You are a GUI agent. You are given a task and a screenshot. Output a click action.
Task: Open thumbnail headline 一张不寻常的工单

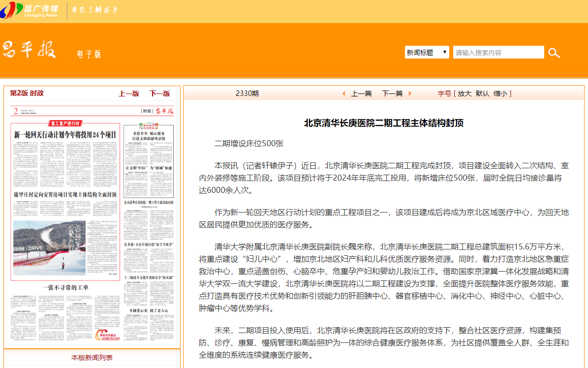click(65, 288)
